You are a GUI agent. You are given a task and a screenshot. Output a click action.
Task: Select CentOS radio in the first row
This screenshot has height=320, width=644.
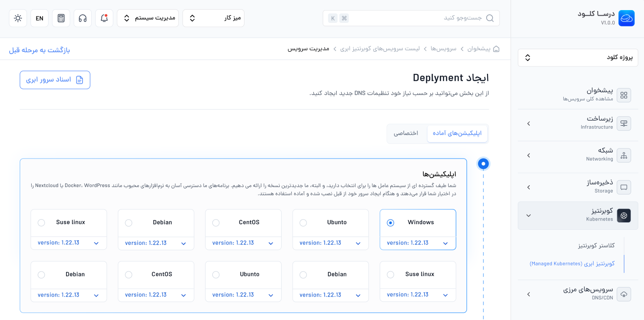click(x=216, y=223)
